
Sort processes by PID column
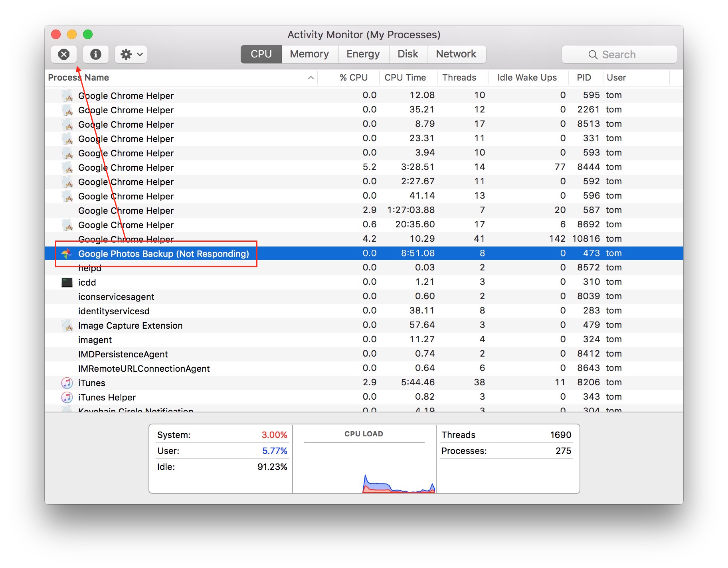[x=584, y=77]
